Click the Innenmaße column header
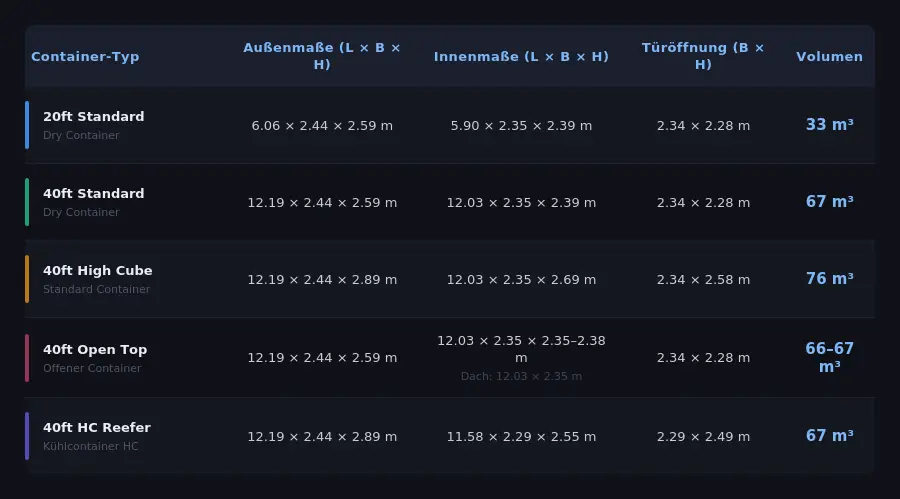The width and height of the screenshot is (900, 499). point(521,57)
